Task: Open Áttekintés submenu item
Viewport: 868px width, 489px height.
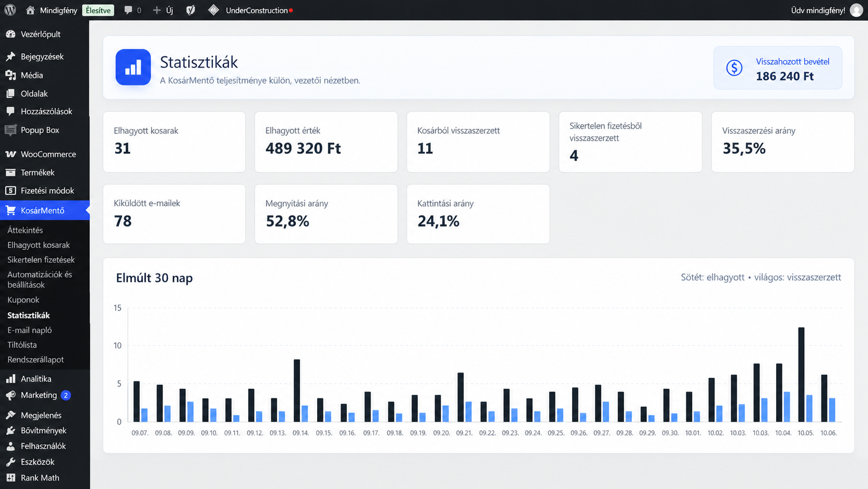Action: (25, 230)
